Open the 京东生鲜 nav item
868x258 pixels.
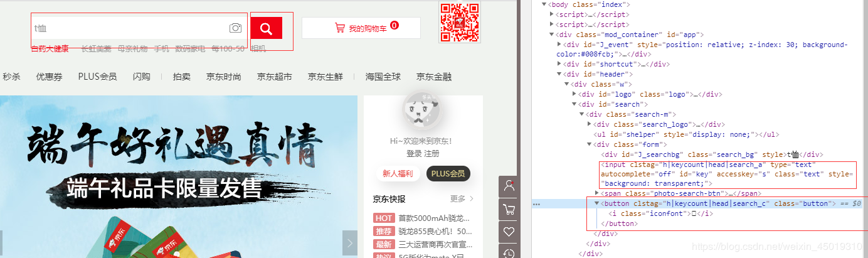click(325, 77)
